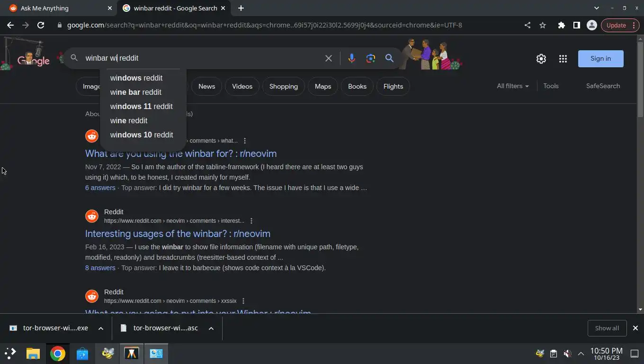
Task: Open SafeSearch settings
Action: (603, 86)
